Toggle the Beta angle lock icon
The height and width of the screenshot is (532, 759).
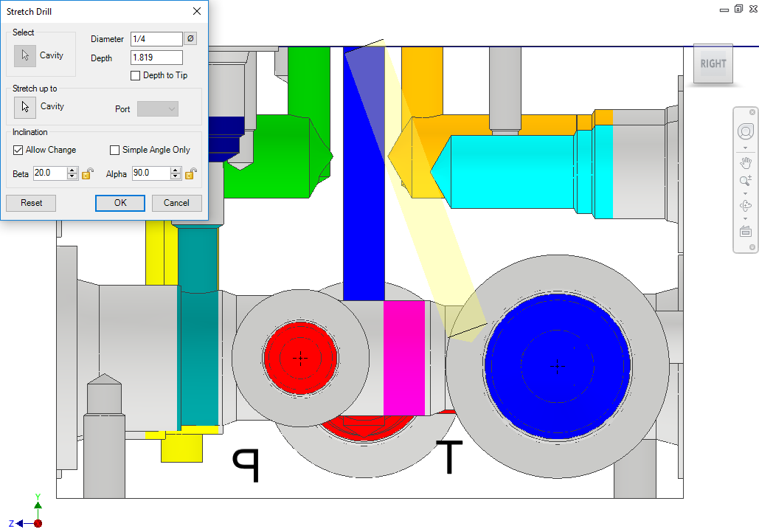click(88, 173)
